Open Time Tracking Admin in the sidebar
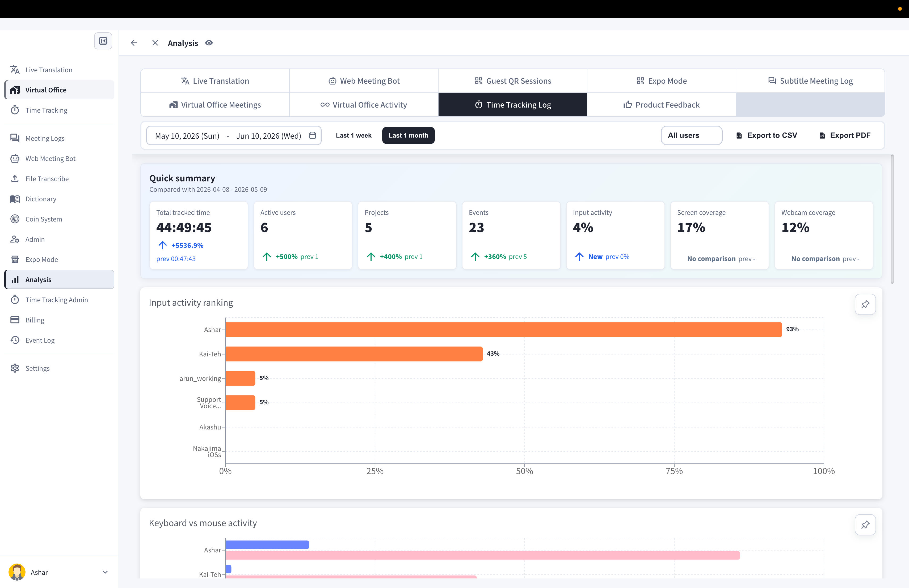This screenshot has width=909, height=588. 59,300
